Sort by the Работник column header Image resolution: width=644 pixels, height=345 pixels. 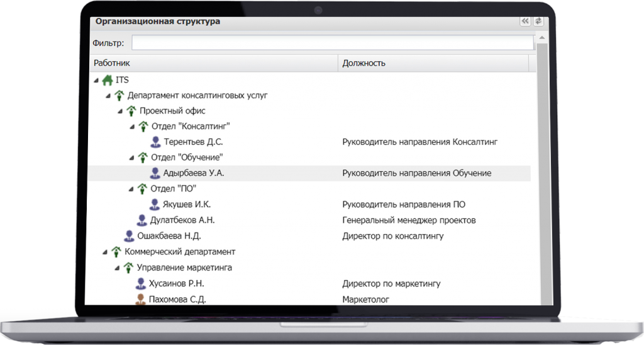click(214, 64)
